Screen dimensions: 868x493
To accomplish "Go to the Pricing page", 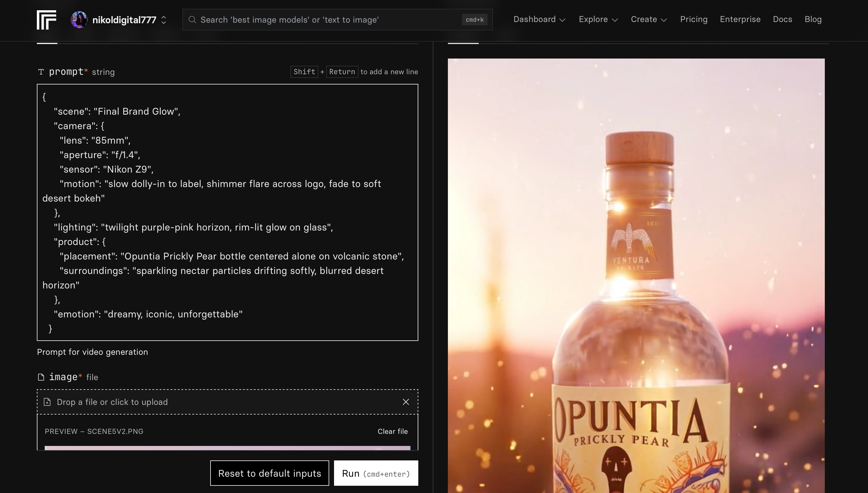I will tap(694, 20).
